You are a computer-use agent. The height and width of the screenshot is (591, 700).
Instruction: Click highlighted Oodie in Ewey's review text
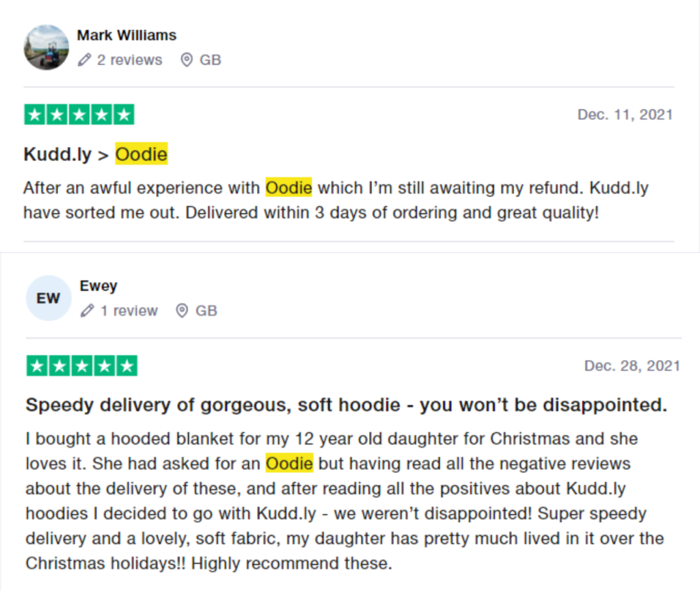pos(289,464)
